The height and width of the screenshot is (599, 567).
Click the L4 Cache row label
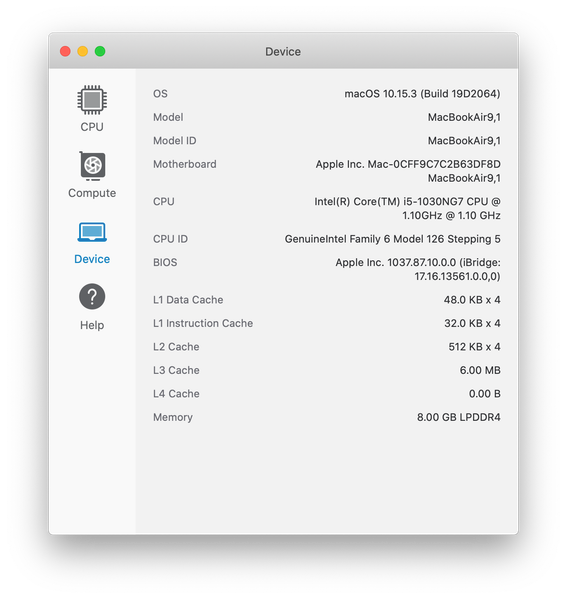[x=176, y=394]
